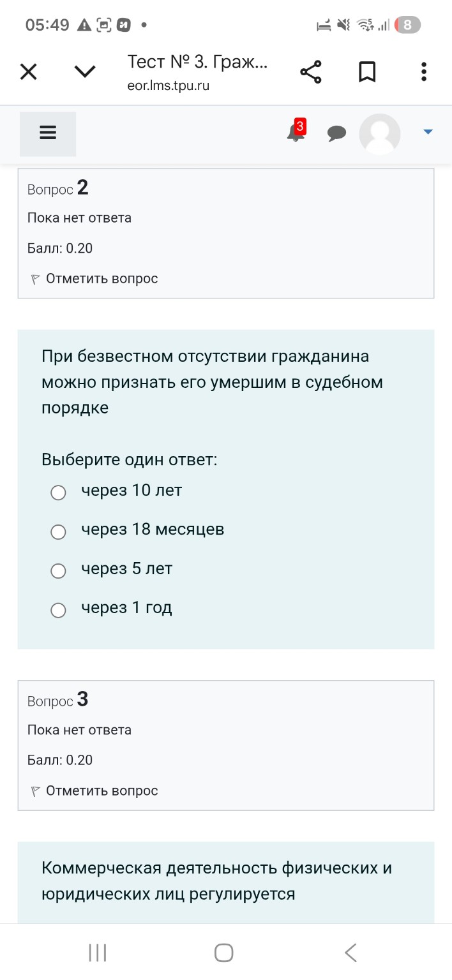Close the current browser tab
452x980 pixels.
28,71
